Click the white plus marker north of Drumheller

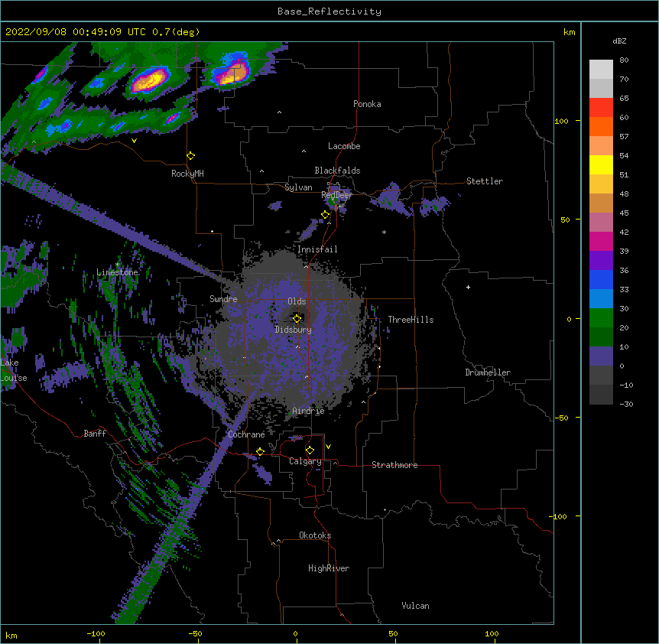(x=468, y=287)
